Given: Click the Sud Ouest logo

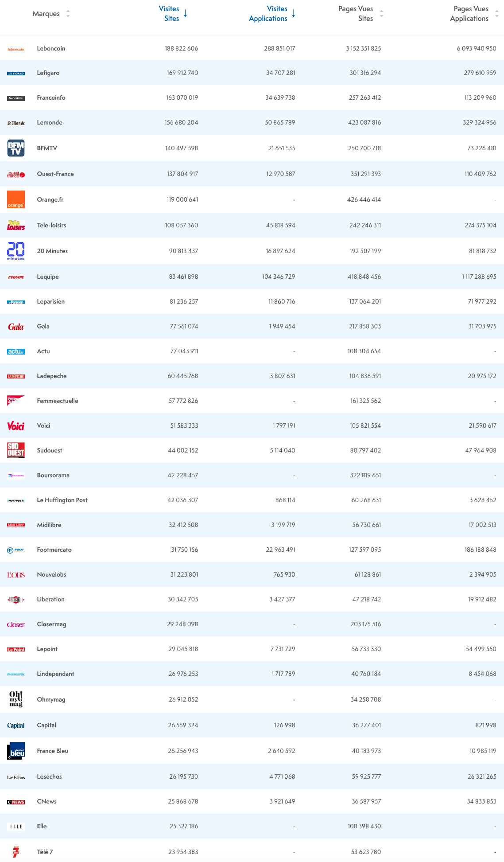Looking at the screenshot, I should (16, 450).
